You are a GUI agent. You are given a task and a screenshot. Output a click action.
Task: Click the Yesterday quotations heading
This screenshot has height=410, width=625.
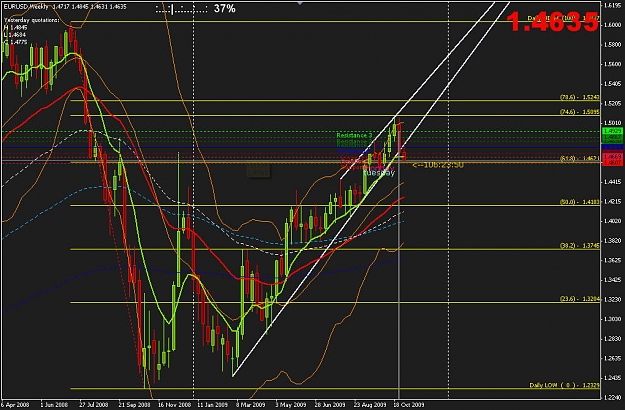[31, 20]
